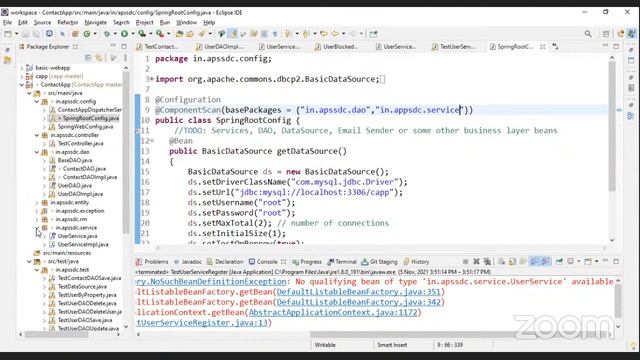Open the Problems view tab
The width and height of the screenshot is (640, 360).
coord(152,262)
